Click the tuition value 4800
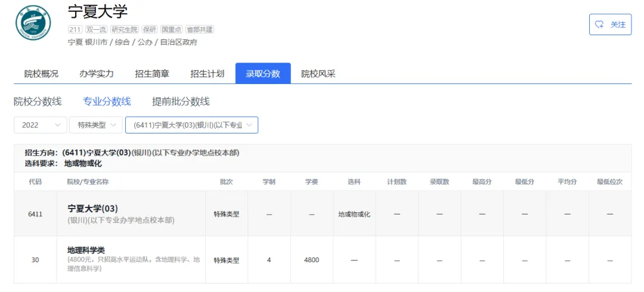The image size is (644, 292). tap(312, 260)
